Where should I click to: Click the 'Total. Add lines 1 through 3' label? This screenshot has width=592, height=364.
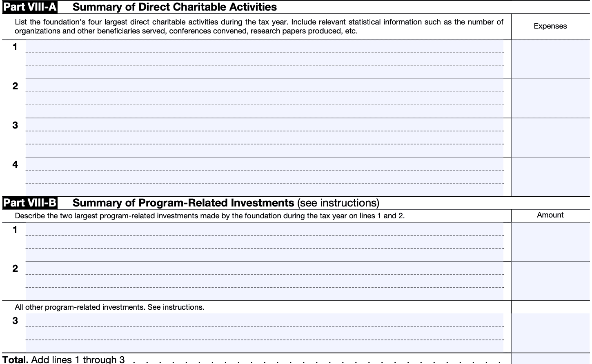64,360
